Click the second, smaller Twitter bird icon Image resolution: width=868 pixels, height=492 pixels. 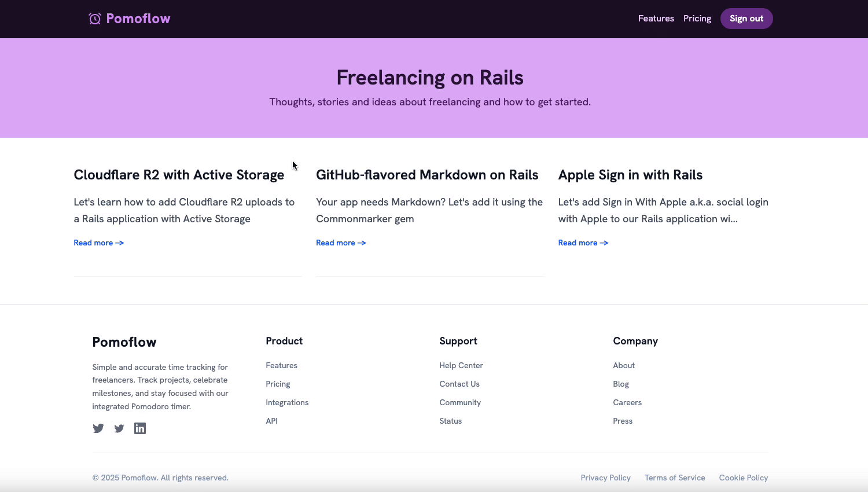pyautogui.click(x=119, y=428)
